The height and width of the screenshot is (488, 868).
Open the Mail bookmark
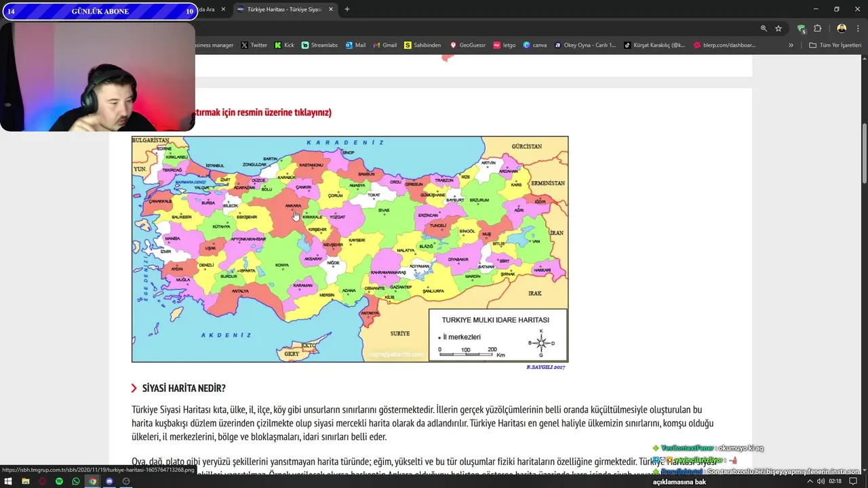[x=355, y=45]
